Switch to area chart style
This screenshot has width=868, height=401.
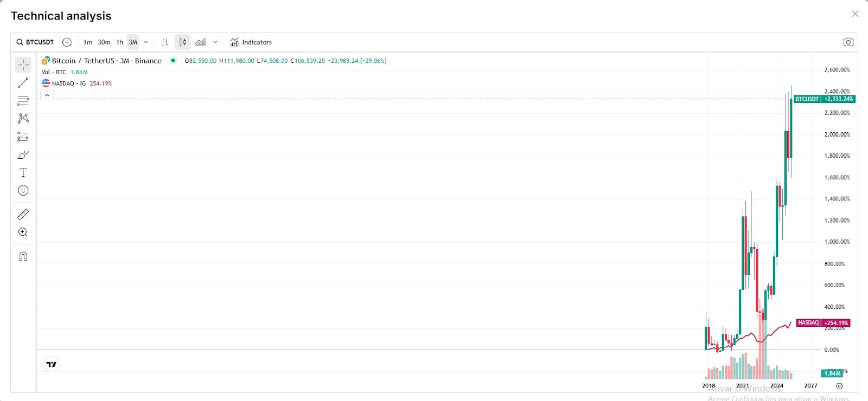[x=201, y=42]
